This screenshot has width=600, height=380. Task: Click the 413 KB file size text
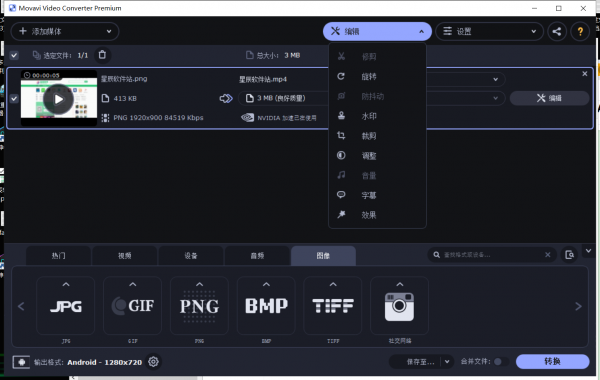pos(125,98)
